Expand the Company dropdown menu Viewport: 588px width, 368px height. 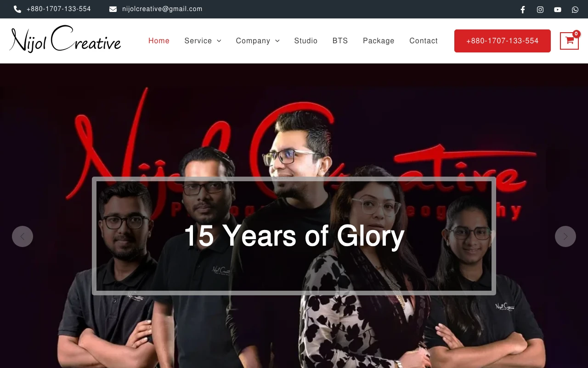(258, 41)
